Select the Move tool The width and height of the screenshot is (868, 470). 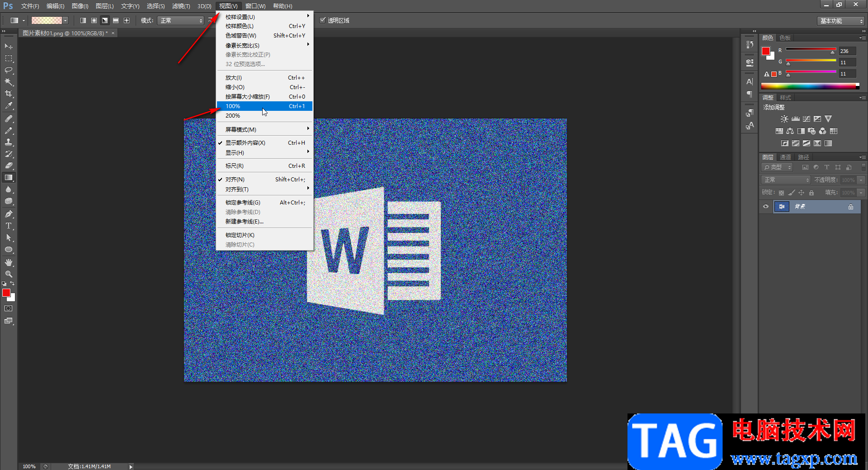point(9,47)
